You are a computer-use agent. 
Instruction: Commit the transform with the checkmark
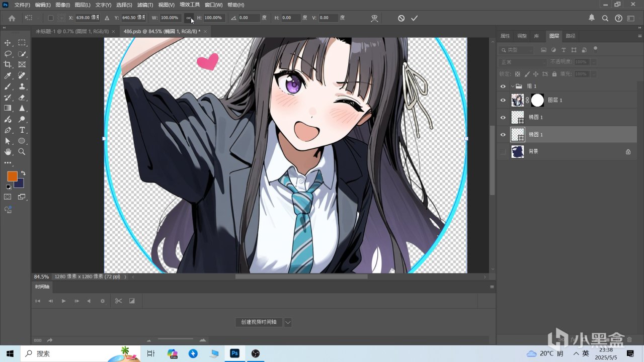[414, 18]
